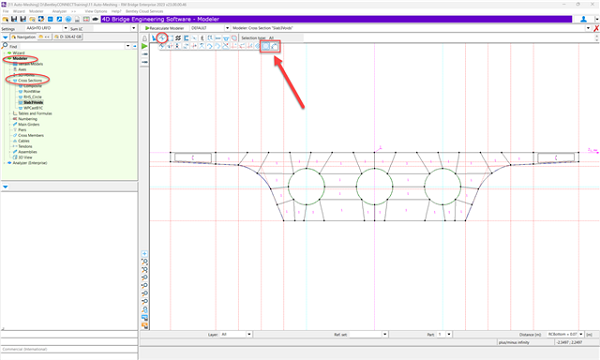Click the Recalculate Modeler button
This screenshot has width=600, height=360.
pyautogui.click(x=165, y=28)
